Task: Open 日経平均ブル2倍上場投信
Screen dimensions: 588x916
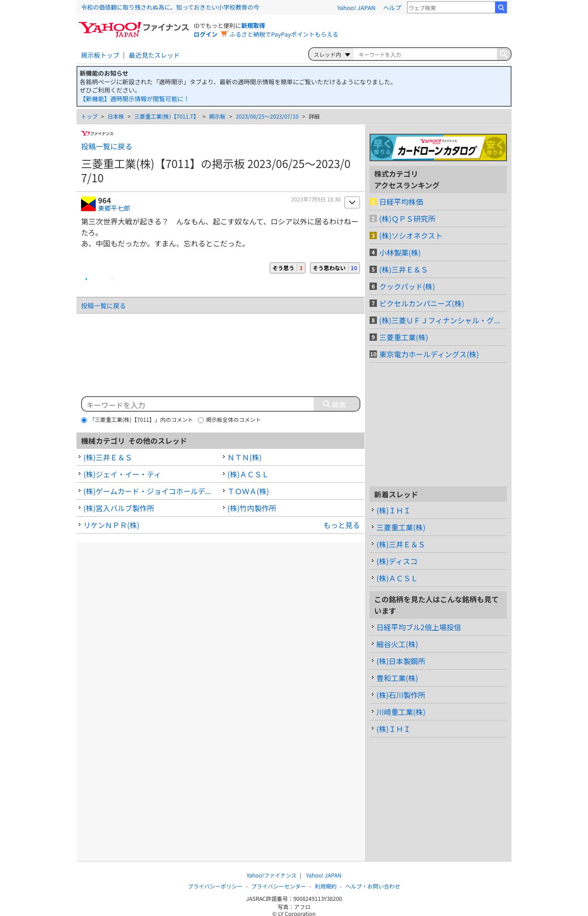Action: (x=419, y=627)
